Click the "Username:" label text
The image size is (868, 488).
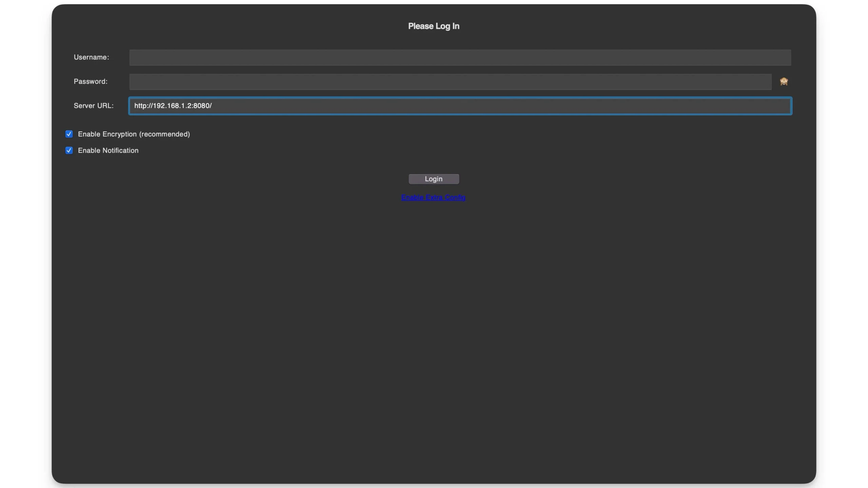click(91, 57)
